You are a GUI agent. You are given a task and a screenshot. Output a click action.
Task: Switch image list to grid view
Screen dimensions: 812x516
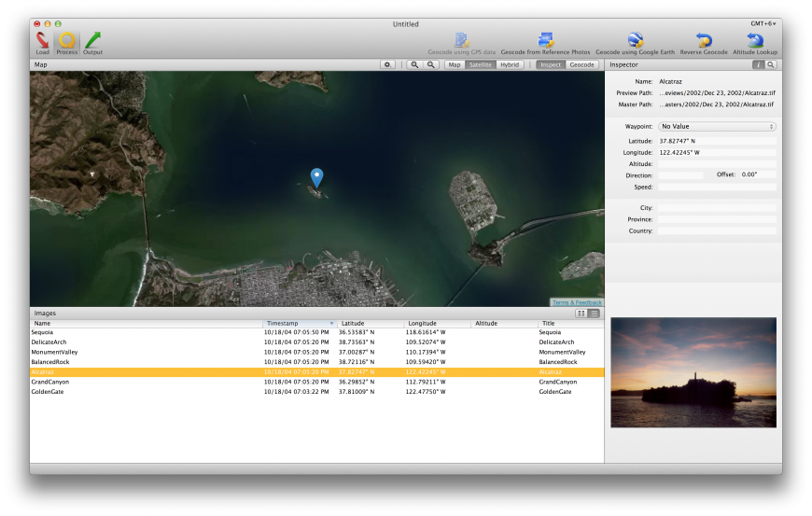(x=581, y=314)
